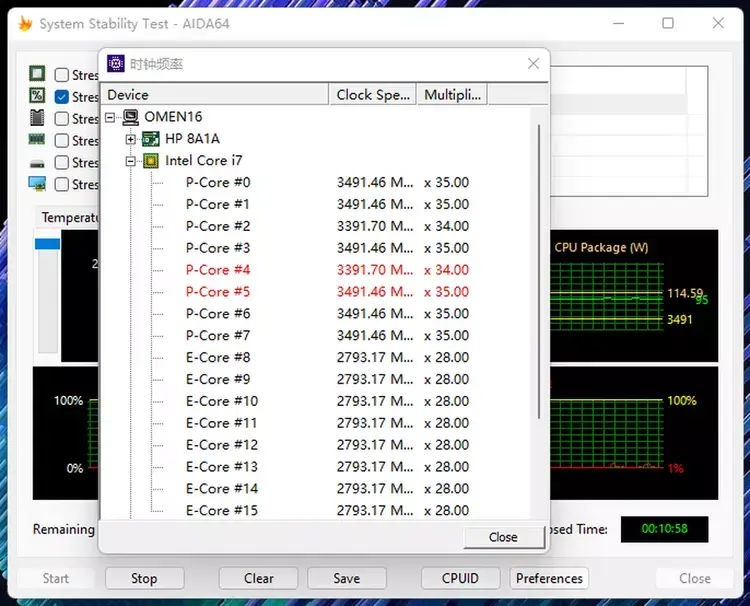The image size is (750, 606).
Task: Enable the sixth stress checkbox
Action: pos(62,184)
